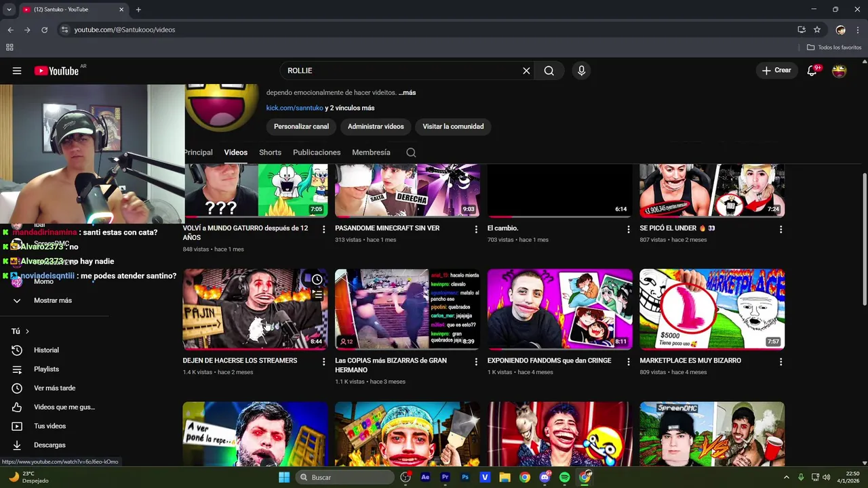Select the Videos tab
868x488 pixels.
click(236, 152)
